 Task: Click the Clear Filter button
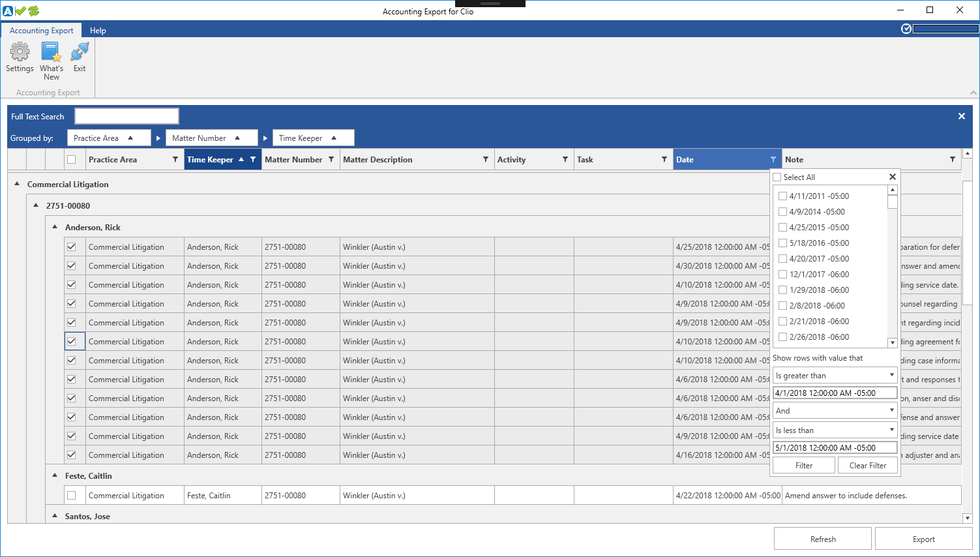[x=867, y=466]
